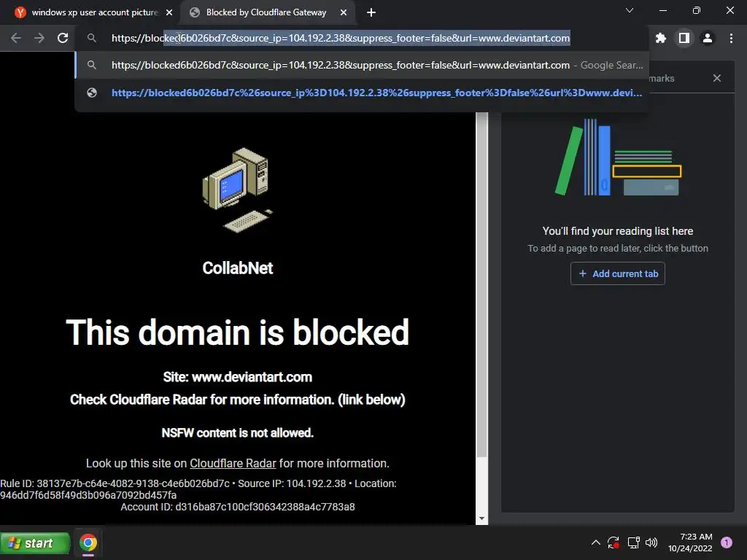Click the search magnifier in address bar
This screenshot has width=747, height=560.
click(x=92, y=38)
